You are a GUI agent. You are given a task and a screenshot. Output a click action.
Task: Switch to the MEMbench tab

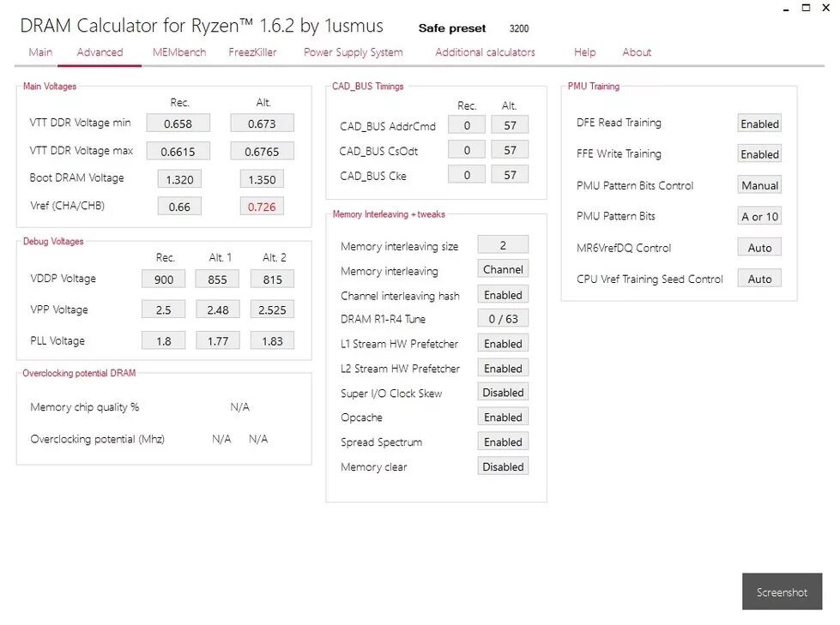(179, 52)
